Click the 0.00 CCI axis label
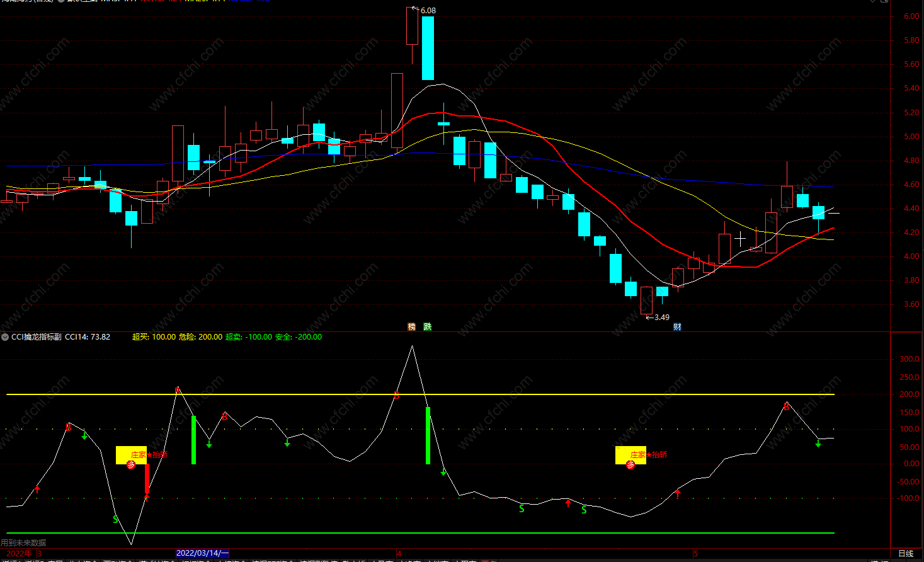924x562 pixels. [911, 464]
